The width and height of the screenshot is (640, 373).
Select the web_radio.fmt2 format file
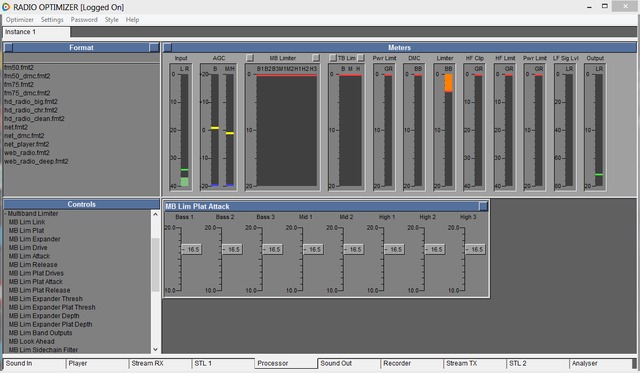pos(27,153)
